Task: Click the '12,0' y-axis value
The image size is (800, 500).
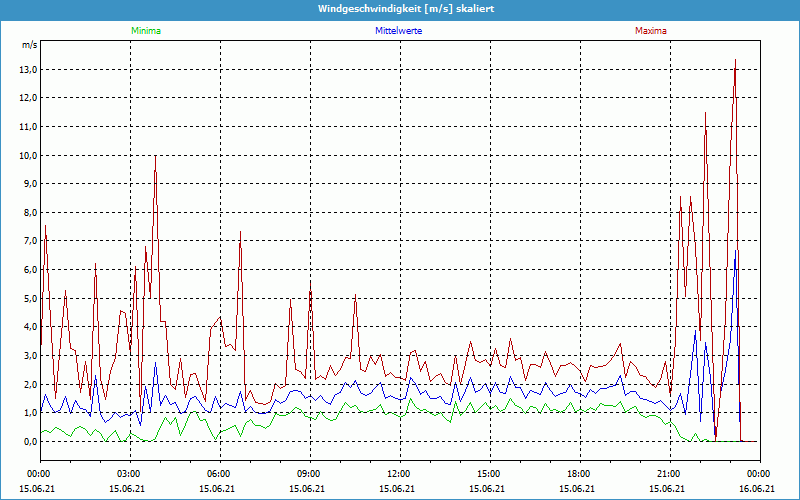Action: (x=29, y=98)
